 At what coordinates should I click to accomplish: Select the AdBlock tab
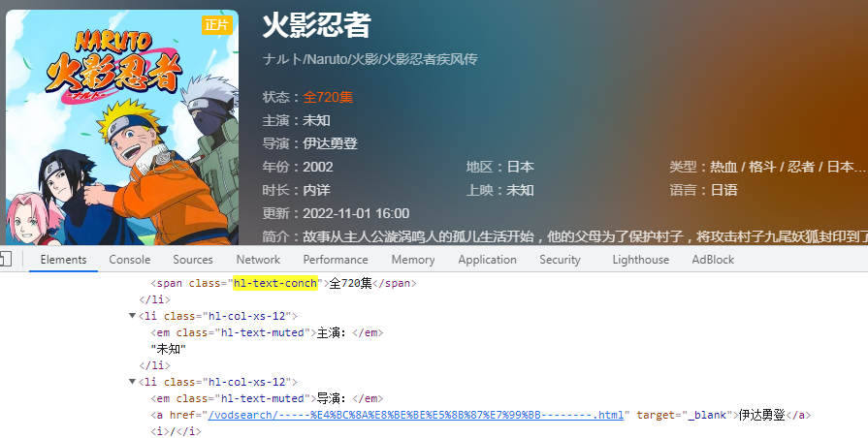[713, 260]
